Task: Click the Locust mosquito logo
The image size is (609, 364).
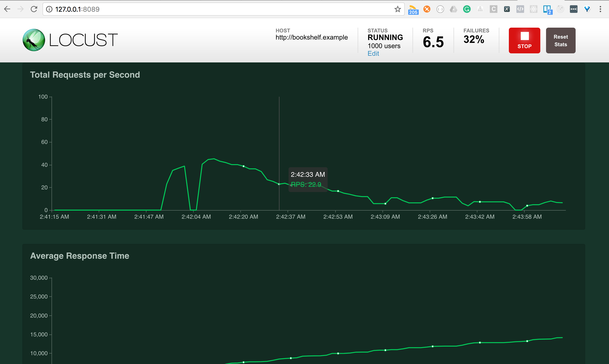Action: (x=34, y=40)
